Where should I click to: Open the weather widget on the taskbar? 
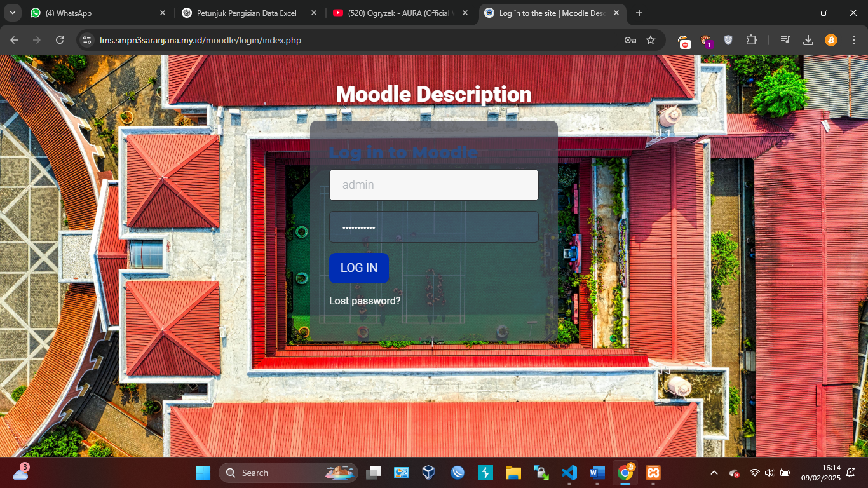[20, 472]
